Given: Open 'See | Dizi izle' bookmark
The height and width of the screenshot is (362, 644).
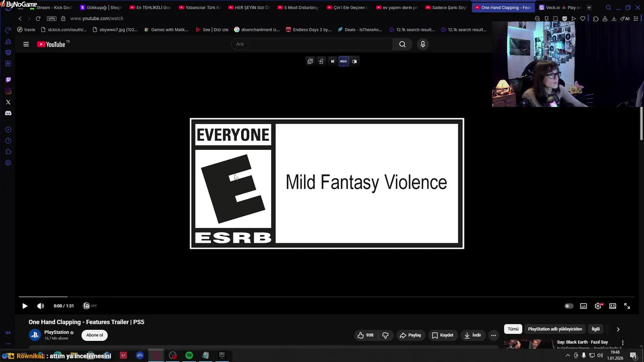Looking at the screenshot, I should coord(212,30).
